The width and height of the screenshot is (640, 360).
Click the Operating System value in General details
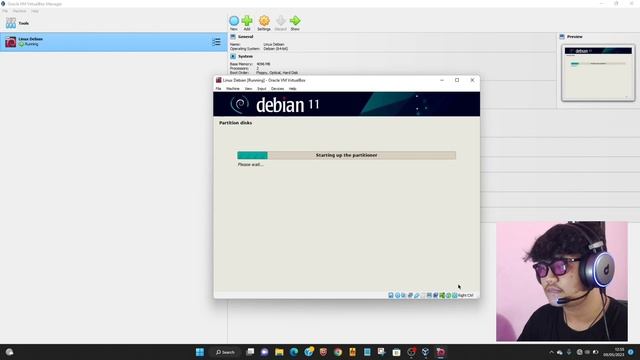[276, 49]
